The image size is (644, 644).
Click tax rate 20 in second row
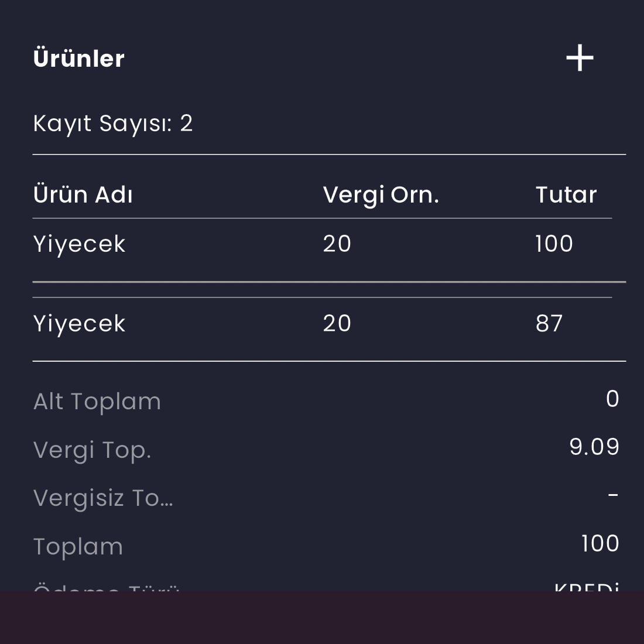[x=337, y=324]
